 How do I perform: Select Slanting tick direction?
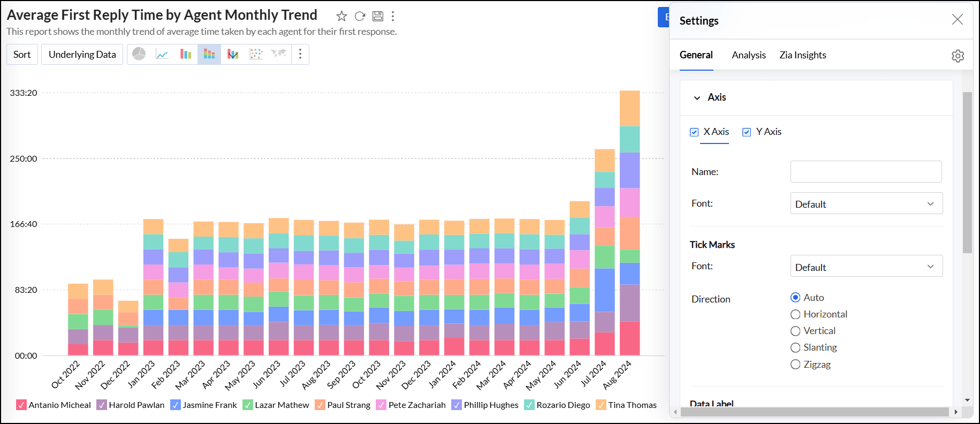(x=795, y=348)
